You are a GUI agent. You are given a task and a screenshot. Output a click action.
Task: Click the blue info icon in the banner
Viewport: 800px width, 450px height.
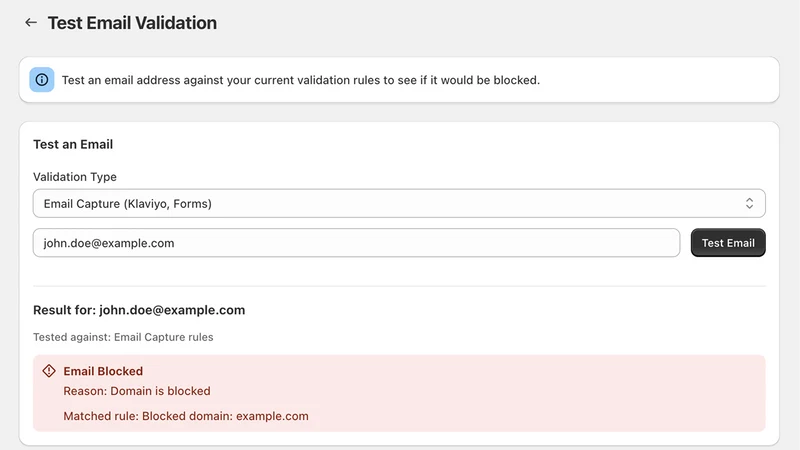click(42, 80)
